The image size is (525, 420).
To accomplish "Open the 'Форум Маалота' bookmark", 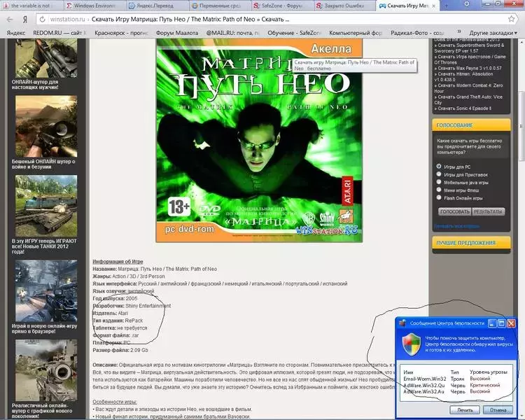I will pos(177,33).
